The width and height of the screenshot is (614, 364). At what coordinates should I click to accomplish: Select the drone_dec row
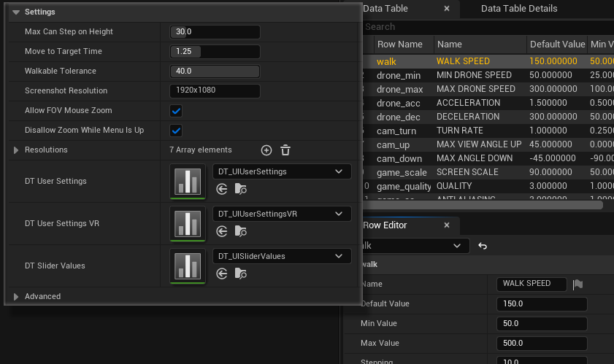[x=488, y=117]
